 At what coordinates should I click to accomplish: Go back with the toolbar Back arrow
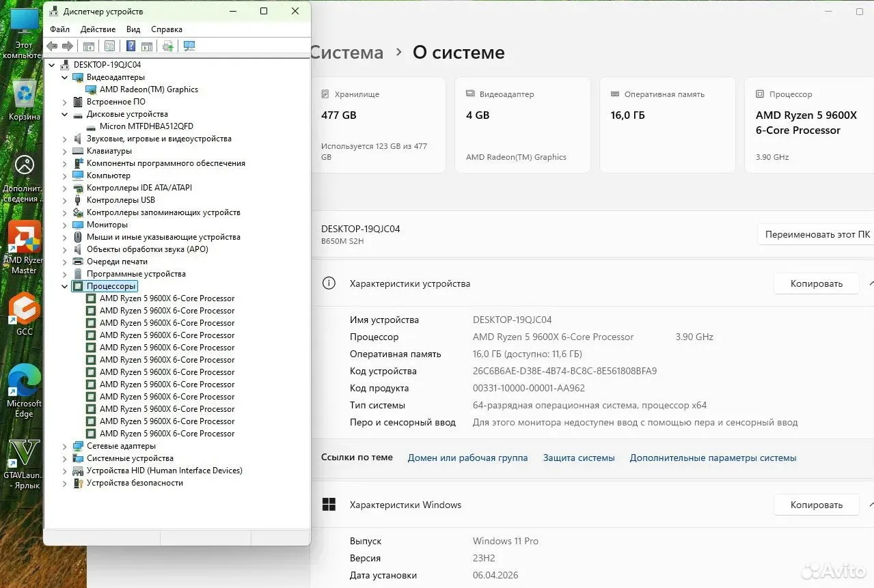tap(52, 46)
